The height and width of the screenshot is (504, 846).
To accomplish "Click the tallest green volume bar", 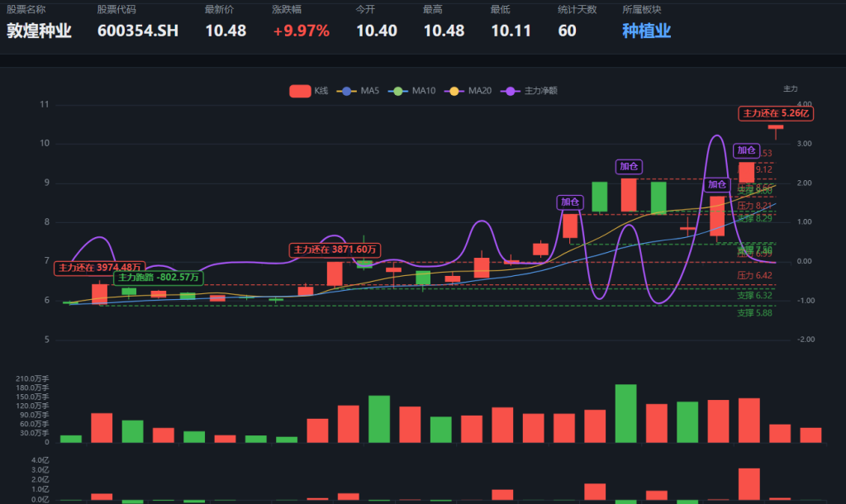I will (x=626, y=413).
